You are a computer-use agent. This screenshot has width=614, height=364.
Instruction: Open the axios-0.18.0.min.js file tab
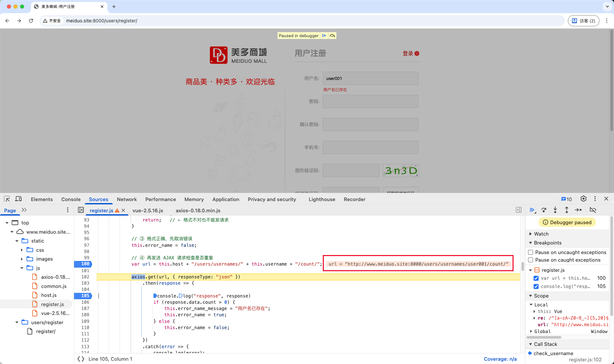tap(198, 211)
